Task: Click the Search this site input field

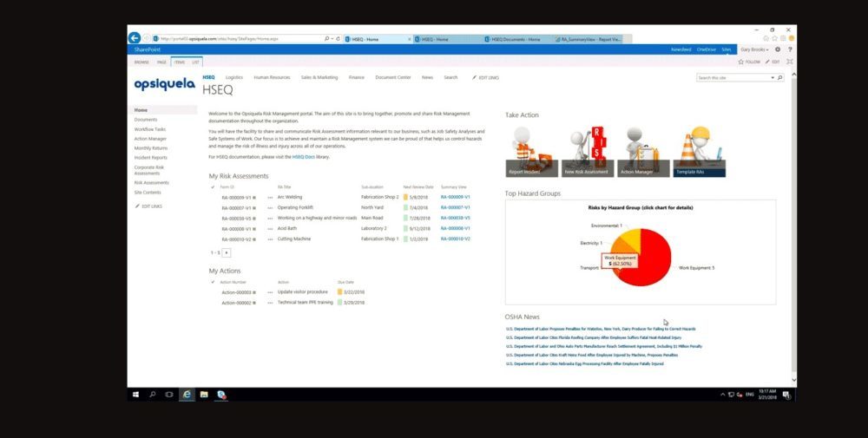Action: click(733, 78)
